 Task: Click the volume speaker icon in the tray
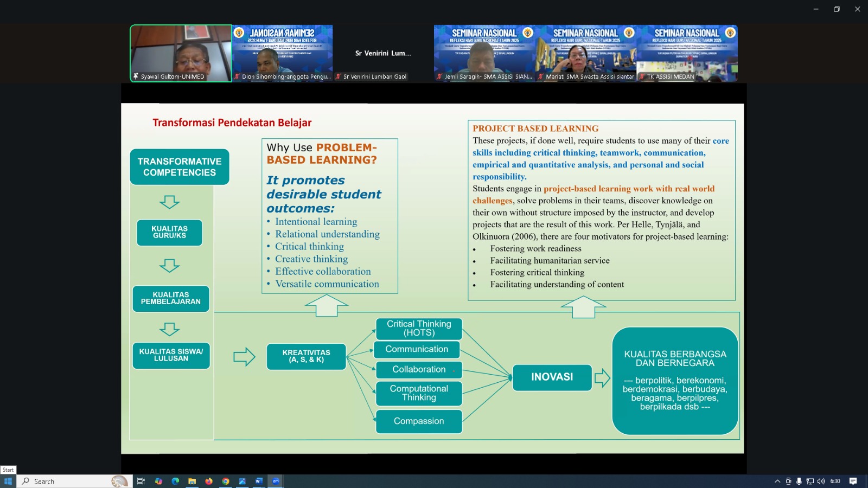coord(821,481)
